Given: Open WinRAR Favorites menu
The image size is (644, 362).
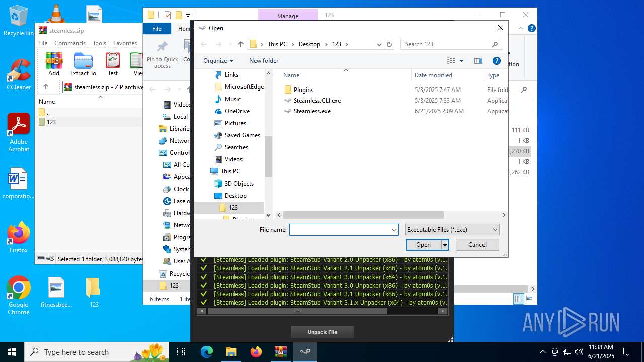Looking at the screenshot, I should point(125,43).
